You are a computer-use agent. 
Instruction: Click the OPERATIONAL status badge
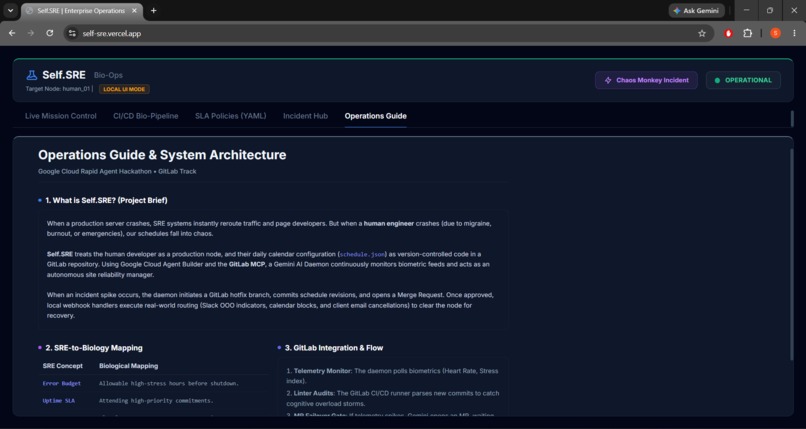pyautogui.click(x=743, y=80)
